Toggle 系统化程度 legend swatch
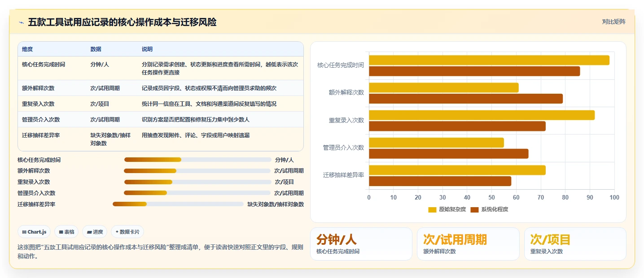The height and width of the screenshot is (278, 644). [475, 209]
